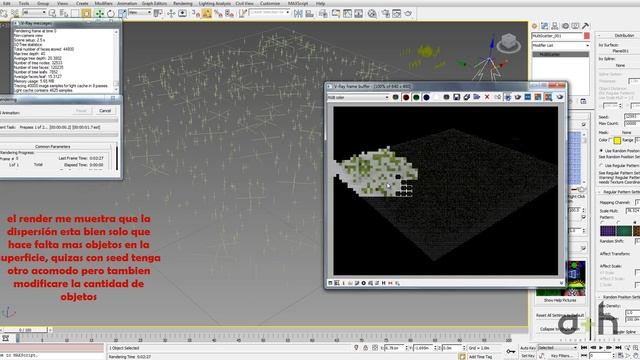Screen dimensions: 640x360
Task: Open the Customize menu
Action: [270, 3]
